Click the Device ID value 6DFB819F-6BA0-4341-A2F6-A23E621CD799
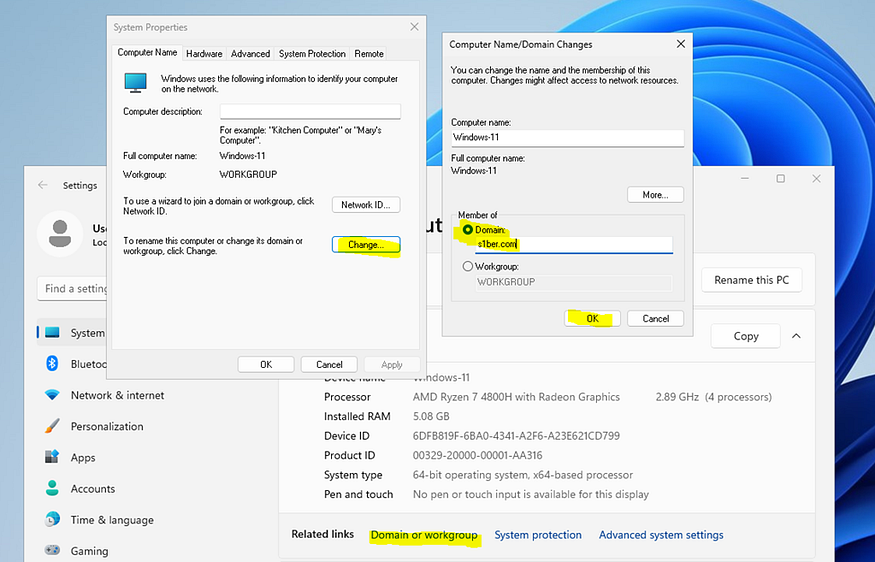The height and width of the screenshot is (562, 875). click(x=516, y=436)
